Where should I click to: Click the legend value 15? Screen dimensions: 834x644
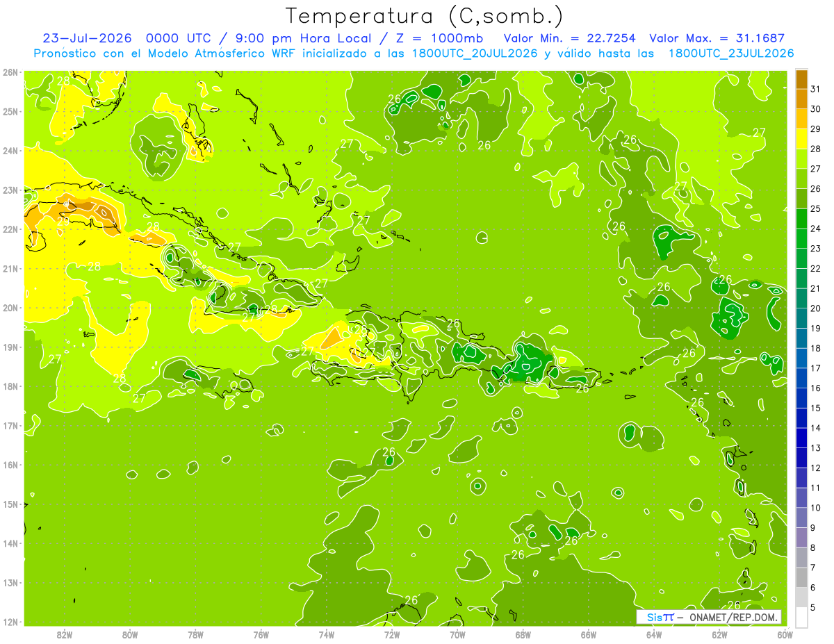[x=815, y=408]
